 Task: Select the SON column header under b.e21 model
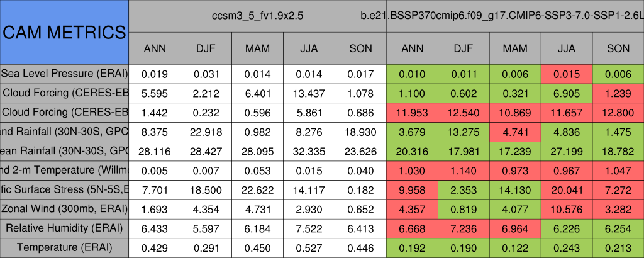[x=618, y=48]
